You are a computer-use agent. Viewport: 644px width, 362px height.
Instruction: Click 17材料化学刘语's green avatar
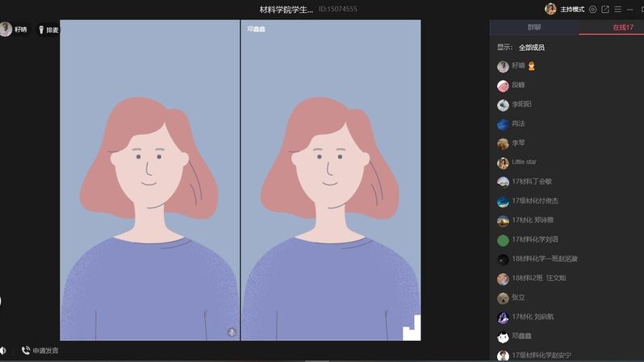tap(503, 240)
